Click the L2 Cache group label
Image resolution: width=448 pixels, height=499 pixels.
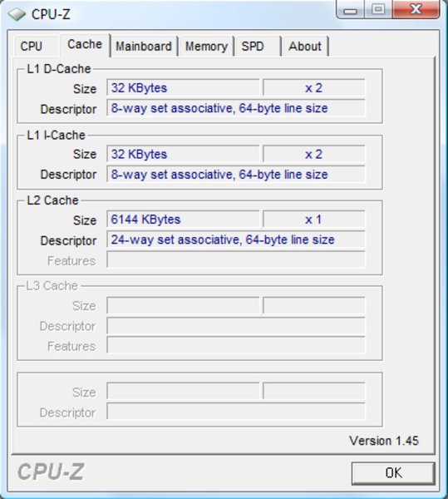(52, 200)
